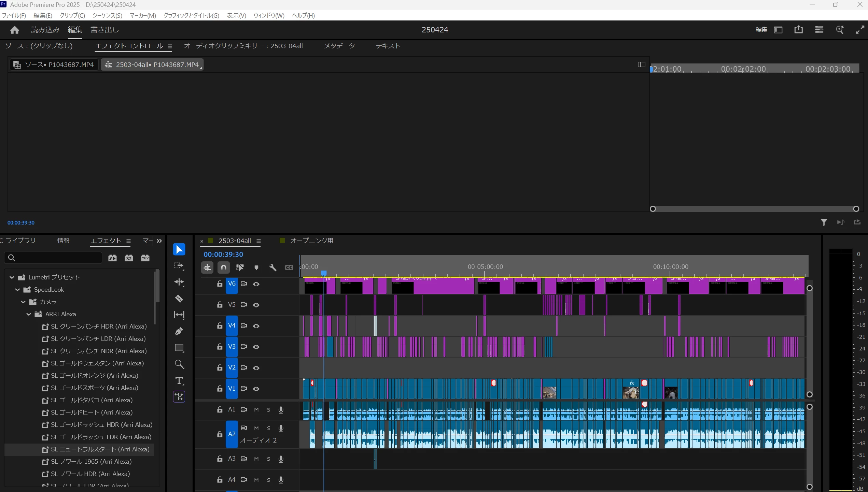
Task: Collapse the Lumetri プリセット folder
Action: 12,277
